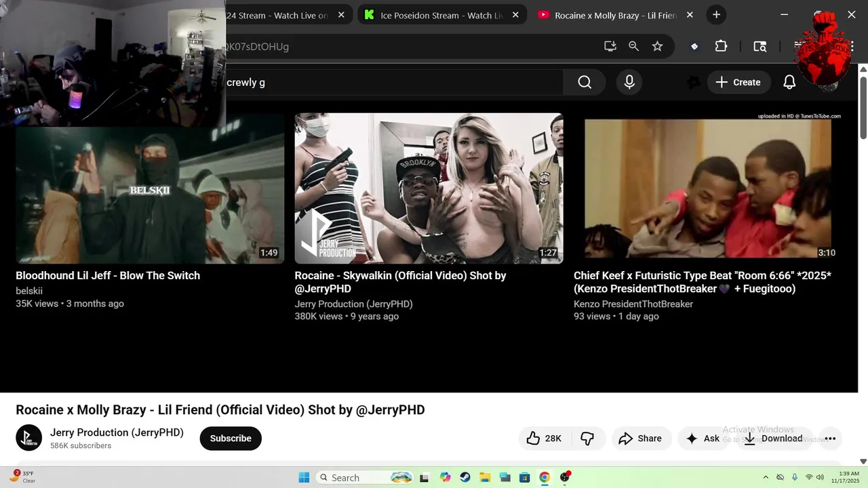Click the Share button
This screenshot has width=868, height=488.
(x=641, y=439)
